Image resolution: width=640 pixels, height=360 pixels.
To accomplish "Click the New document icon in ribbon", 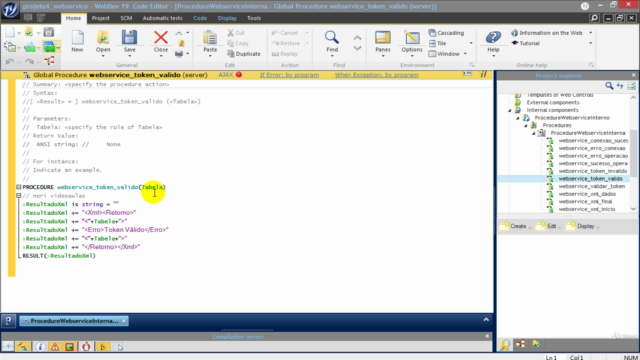I will click(x=77, y=38).
